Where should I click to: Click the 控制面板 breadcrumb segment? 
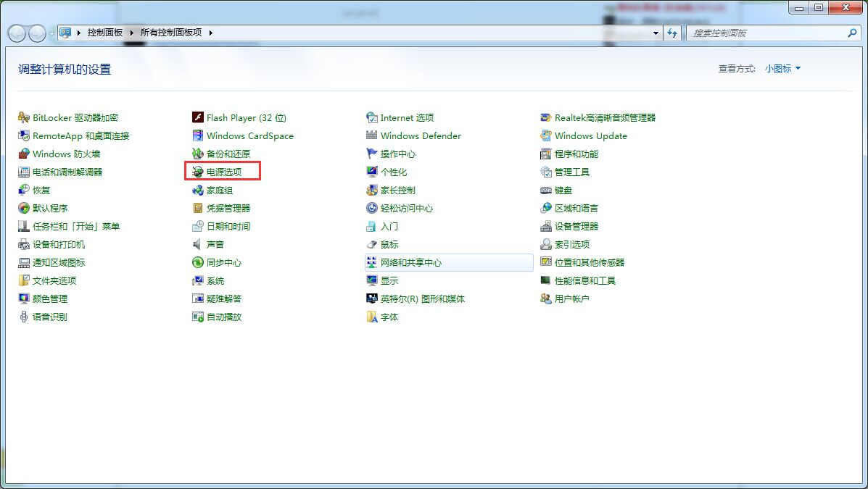104,33
